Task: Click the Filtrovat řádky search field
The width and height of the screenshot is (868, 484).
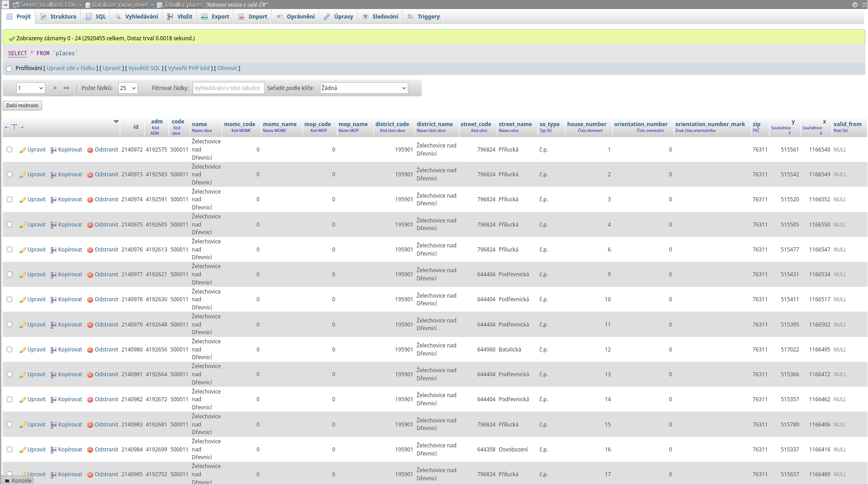Action: [x=228, y=88]
